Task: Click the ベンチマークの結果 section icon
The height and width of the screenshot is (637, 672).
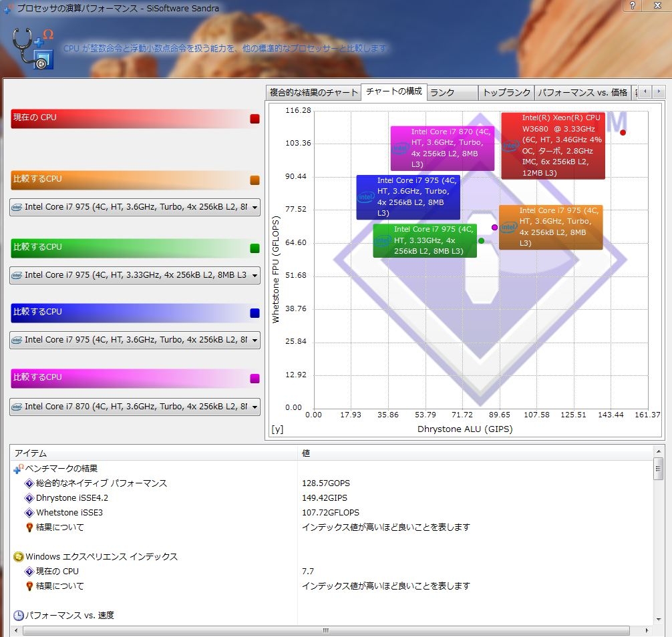Action: pos(19,469)
